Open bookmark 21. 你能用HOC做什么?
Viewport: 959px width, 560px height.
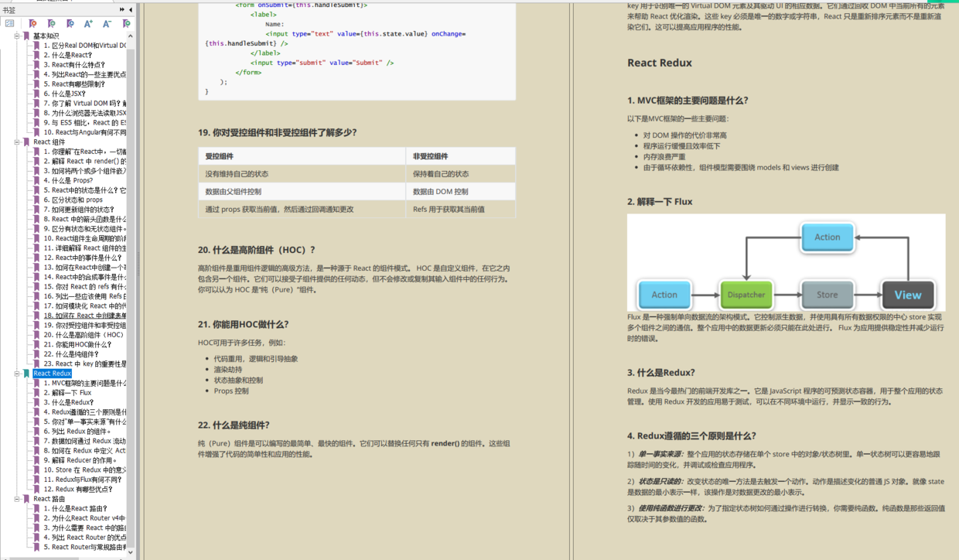click(78, 344)
